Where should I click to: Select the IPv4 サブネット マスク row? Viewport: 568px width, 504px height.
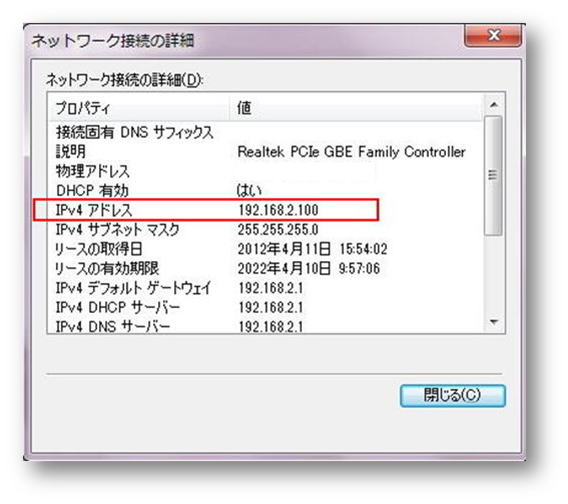266,230
